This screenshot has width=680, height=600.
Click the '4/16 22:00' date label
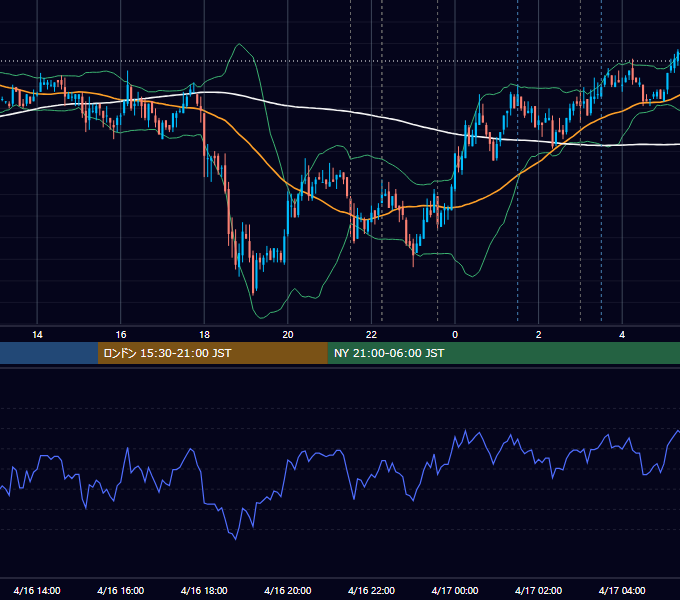(371, 590)
